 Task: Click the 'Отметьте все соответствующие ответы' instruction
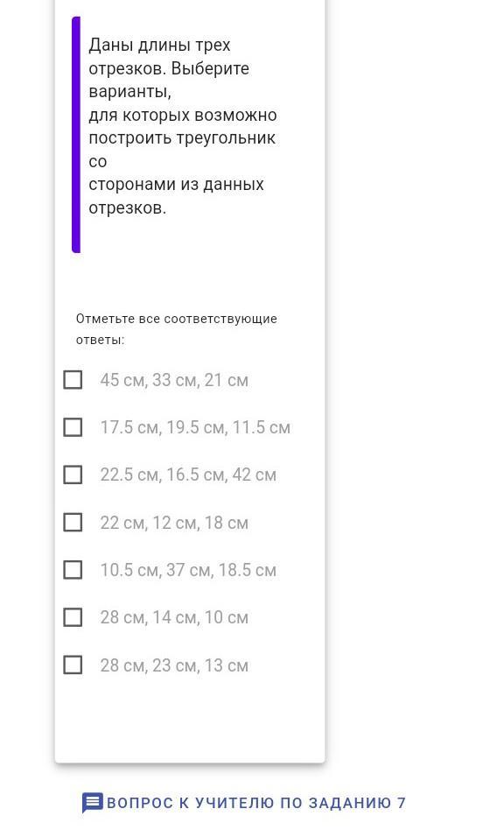(x=176, y=328)
